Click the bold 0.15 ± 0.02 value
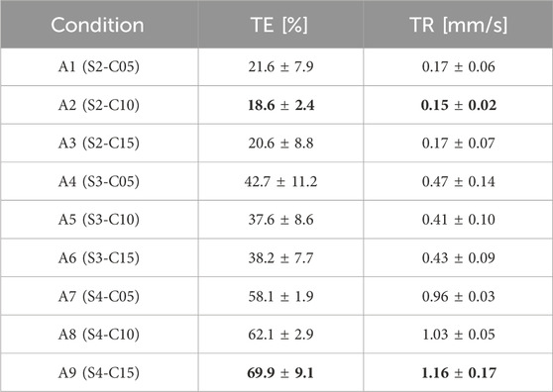553x392 pixels. point(459,105)
